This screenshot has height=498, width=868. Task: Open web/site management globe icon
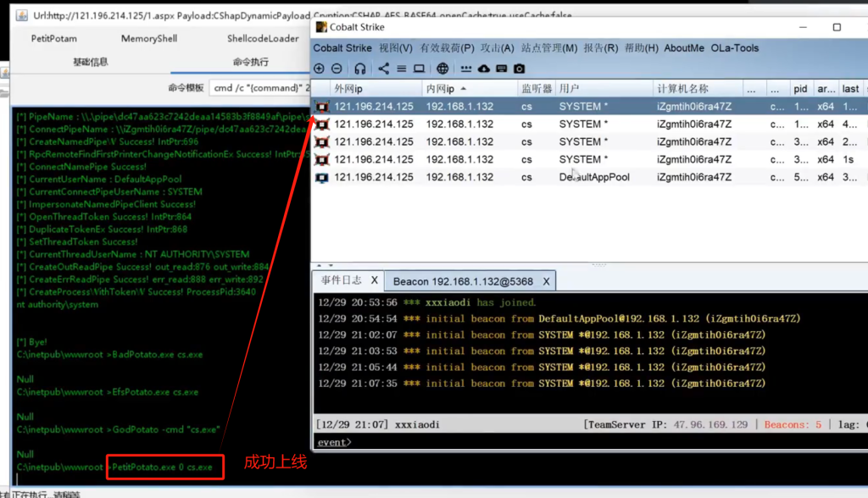(442, 69)
